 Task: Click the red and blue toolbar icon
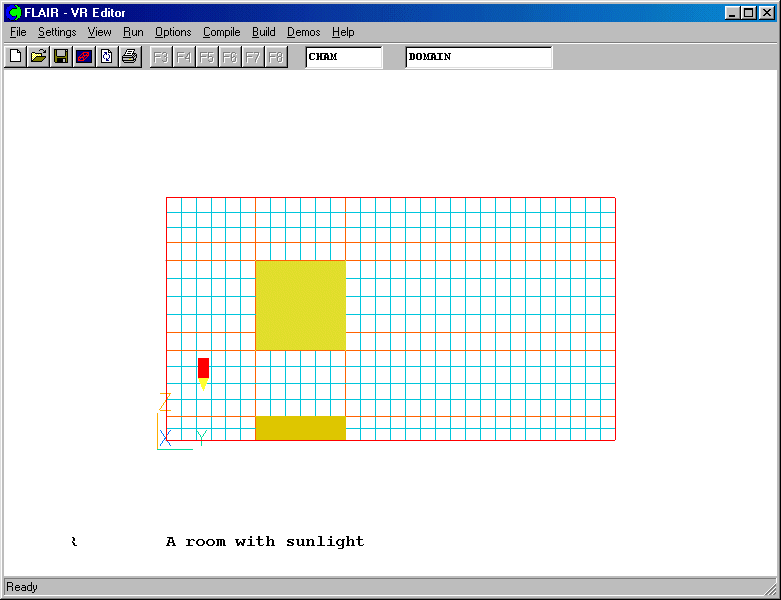(84, 57)
